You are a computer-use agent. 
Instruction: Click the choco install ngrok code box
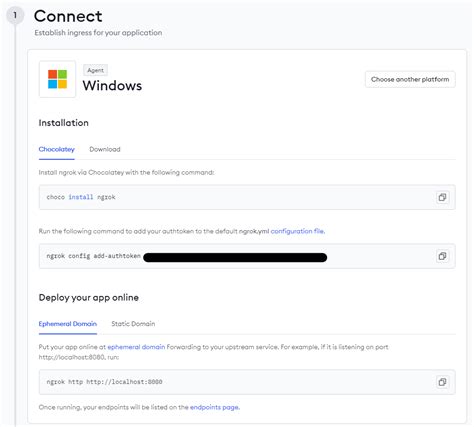pyautogui.click(x=247, y=197)
